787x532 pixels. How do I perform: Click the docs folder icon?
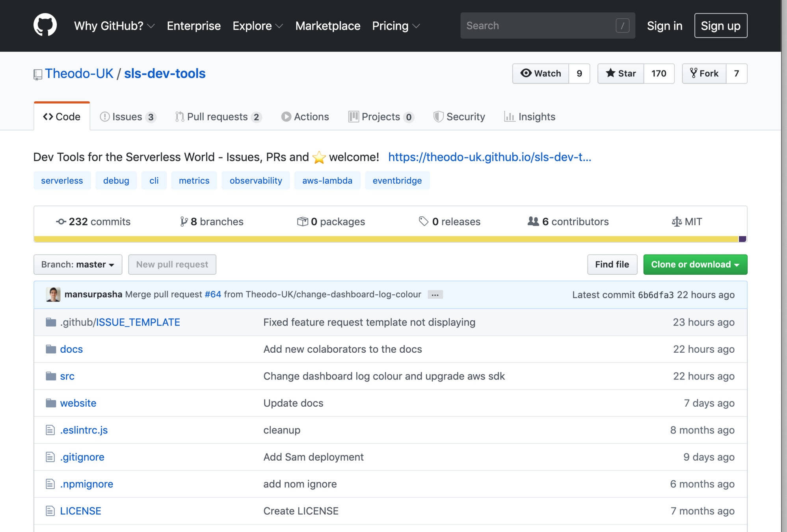[x=51, y=349]
